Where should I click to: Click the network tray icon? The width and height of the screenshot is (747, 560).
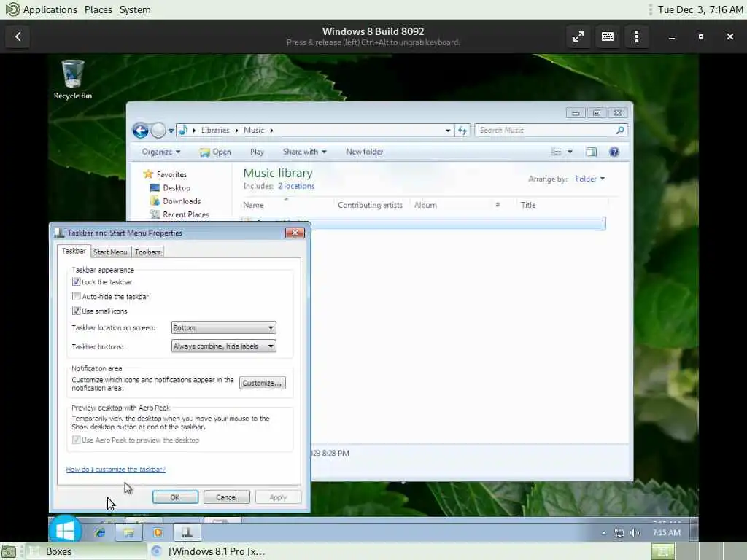pyautogui.click(x=619, y=533)
